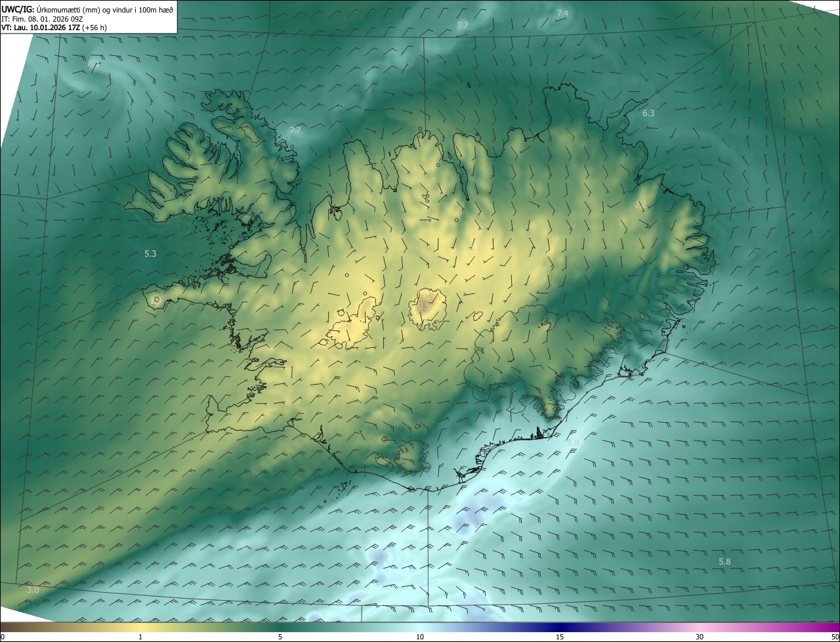Click the 30 tick label on the color scale
The image size is (840, 642).
(700, 637)
